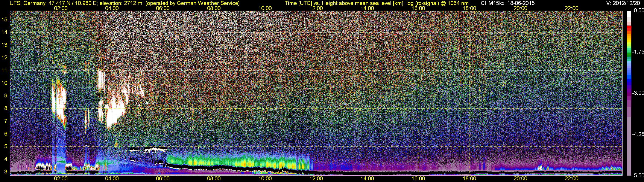Select '06:00' on the bottom time axis
The height and width of the screenshot is (182, 644).
pos(163,179)
